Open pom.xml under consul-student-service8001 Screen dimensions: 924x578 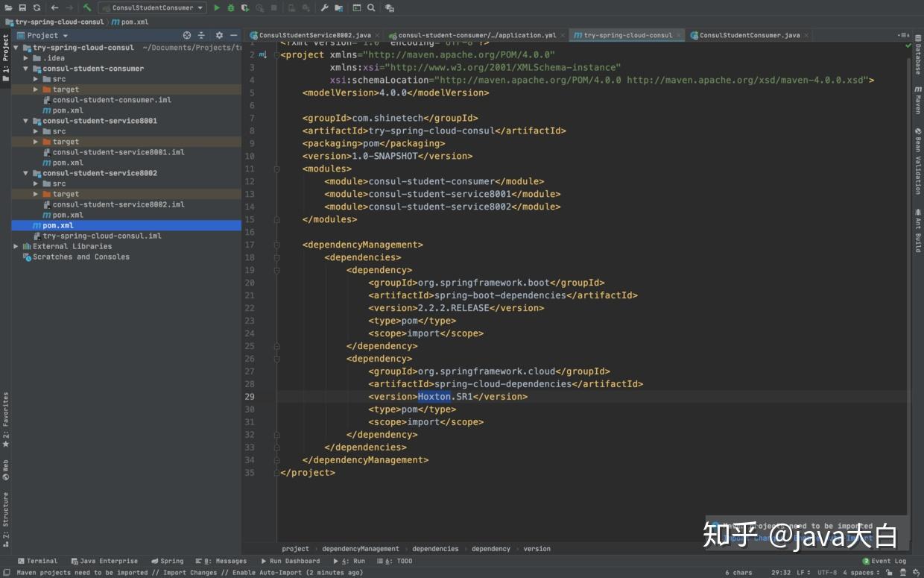(x=68, y=162)
